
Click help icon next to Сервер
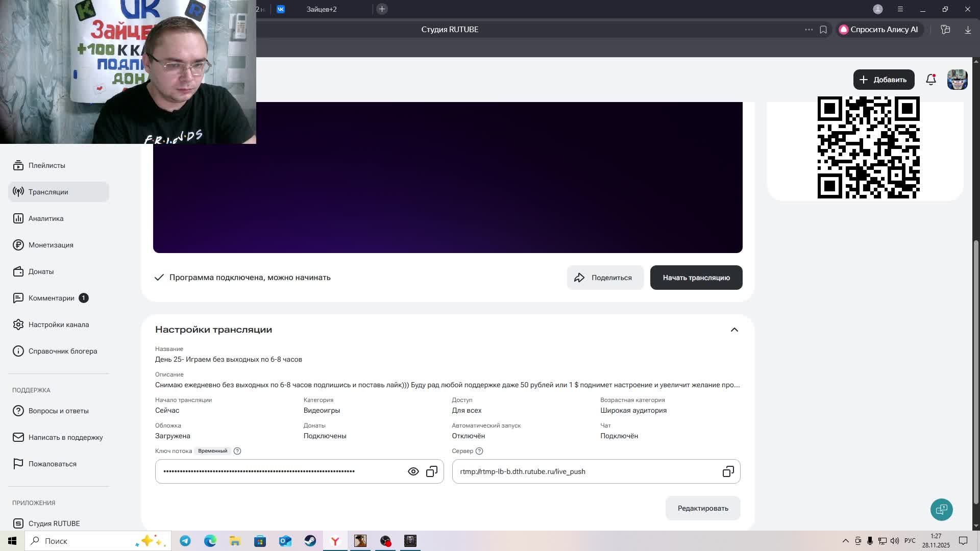(x=479, y=451)
